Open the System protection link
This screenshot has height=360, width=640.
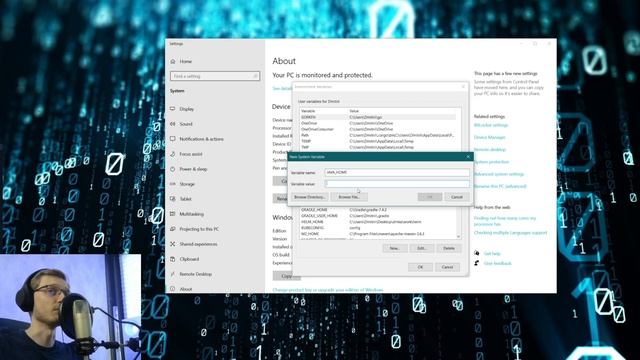tap(491, 162)
